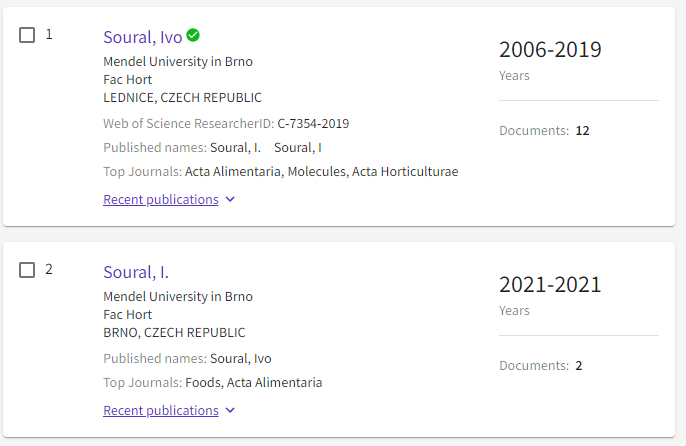Click the Foods, Acta Alimentaria journals text
Viewport: 686px width, 446px height.
pos(253,383)
